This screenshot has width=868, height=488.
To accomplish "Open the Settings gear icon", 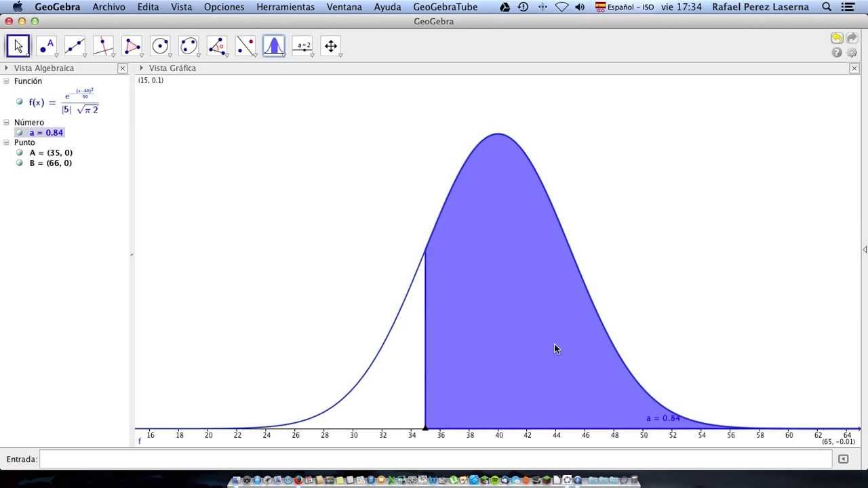I will 852,52.
